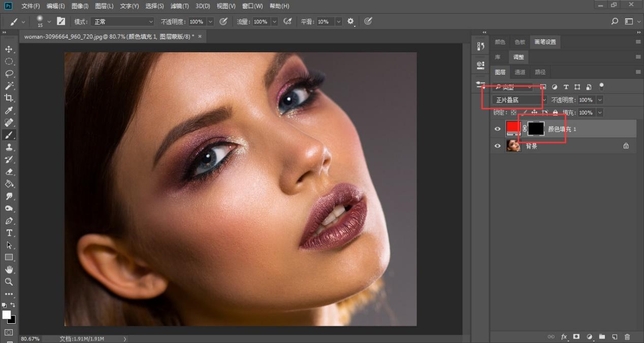Select the Clone Stamp tool
This screenshot has width=644, height=343.
click(9, 147)
